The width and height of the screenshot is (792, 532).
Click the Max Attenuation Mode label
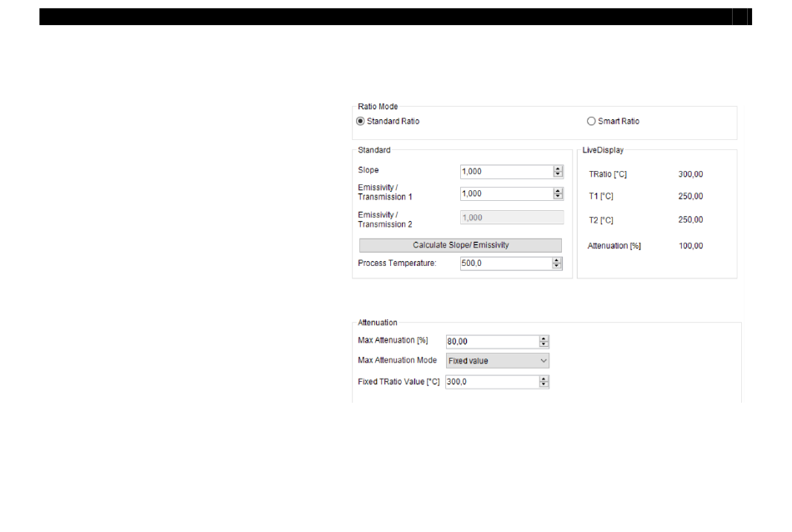pos(397,360)
